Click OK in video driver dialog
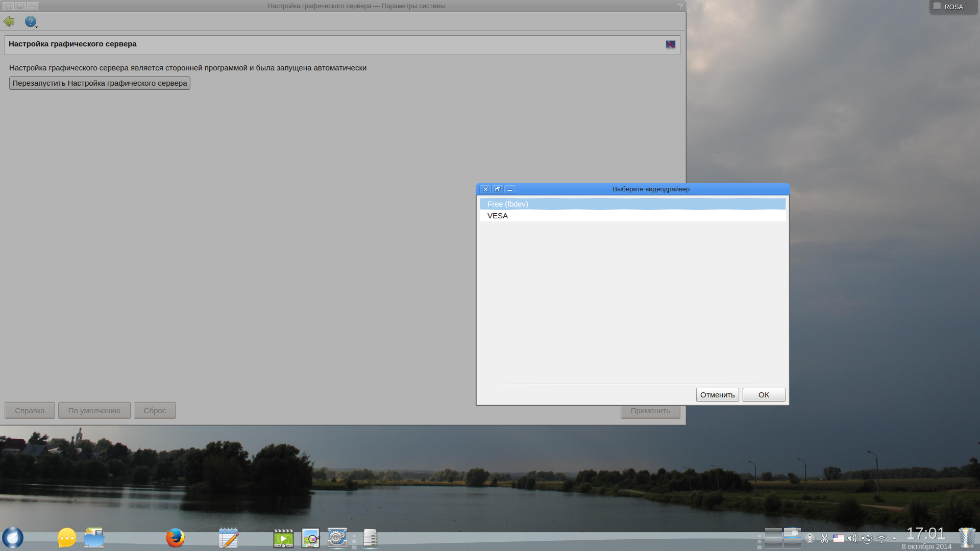Screen dimensions: 980x551 (x=763, y=395)
